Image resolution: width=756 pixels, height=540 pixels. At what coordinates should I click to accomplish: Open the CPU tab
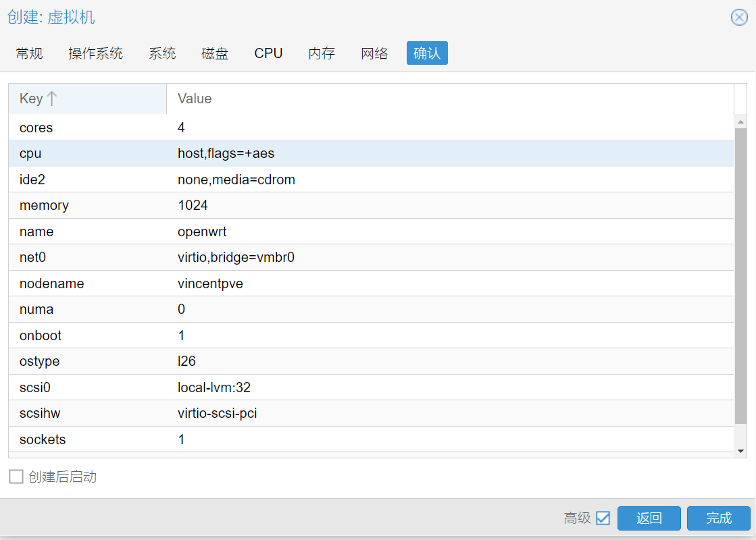(268, 53)
